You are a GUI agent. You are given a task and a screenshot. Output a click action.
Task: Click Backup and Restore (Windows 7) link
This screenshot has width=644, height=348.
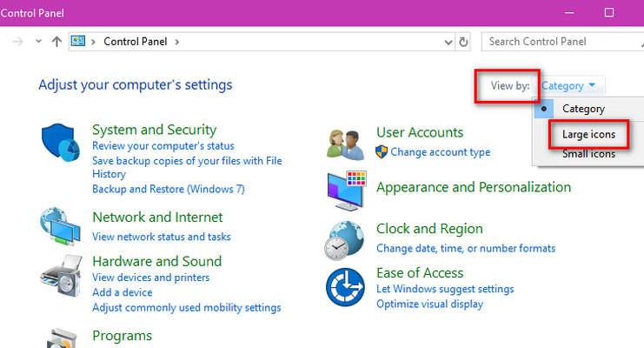169,189
